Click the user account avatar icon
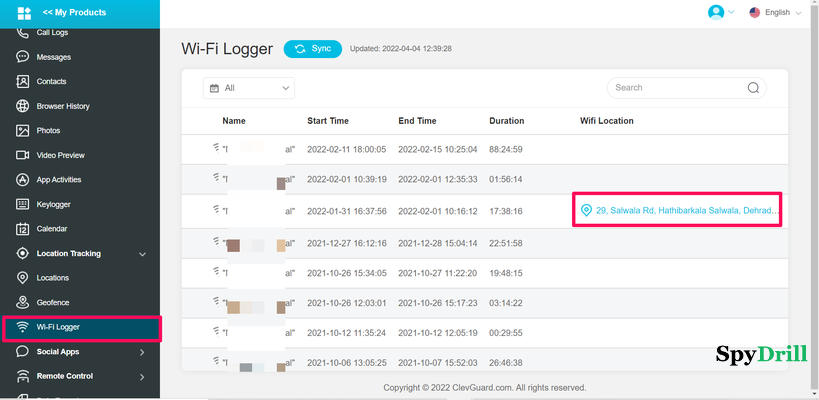Viewport: 819px width, 400px height. pyautogui.click(x=716, y=13)
